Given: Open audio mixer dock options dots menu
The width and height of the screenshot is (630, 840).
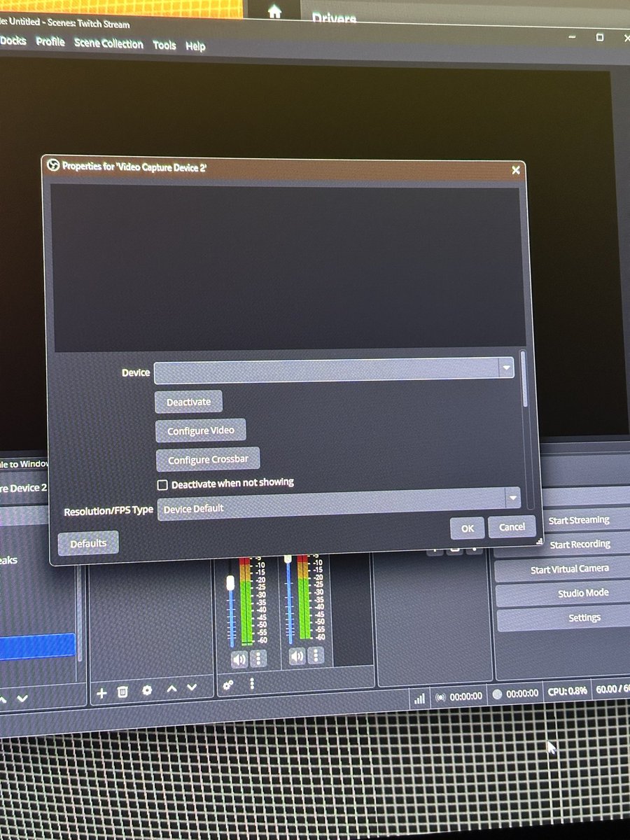Looking at the screenshot, I should [x=252, y=684].
